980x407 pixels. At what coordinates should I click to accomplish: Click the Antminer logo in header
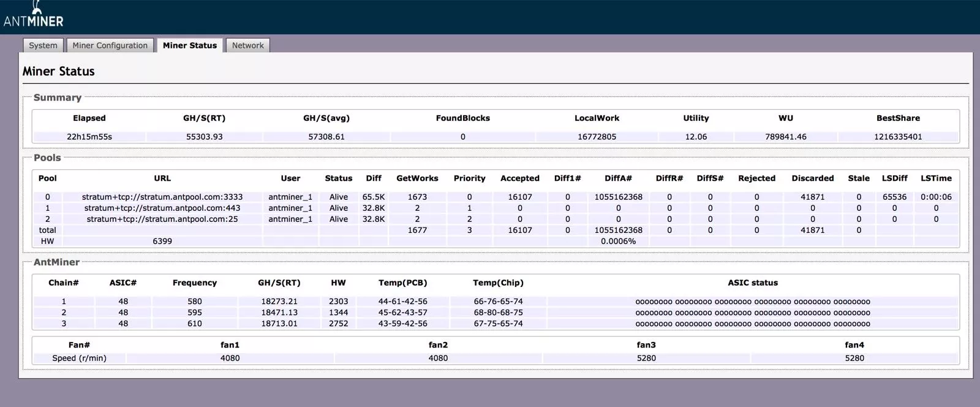tap(34, 17)
